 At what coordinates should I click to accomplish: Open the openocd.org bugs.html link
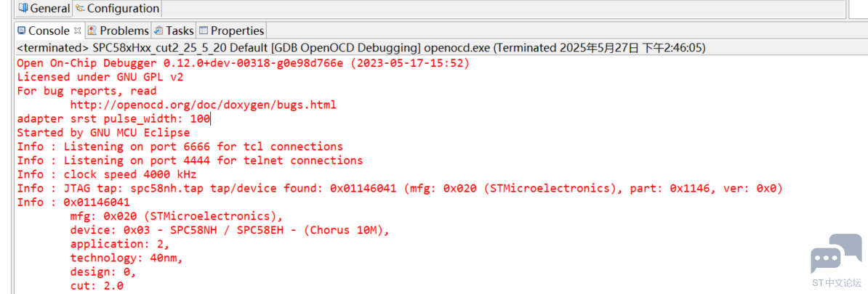(203, 105)
